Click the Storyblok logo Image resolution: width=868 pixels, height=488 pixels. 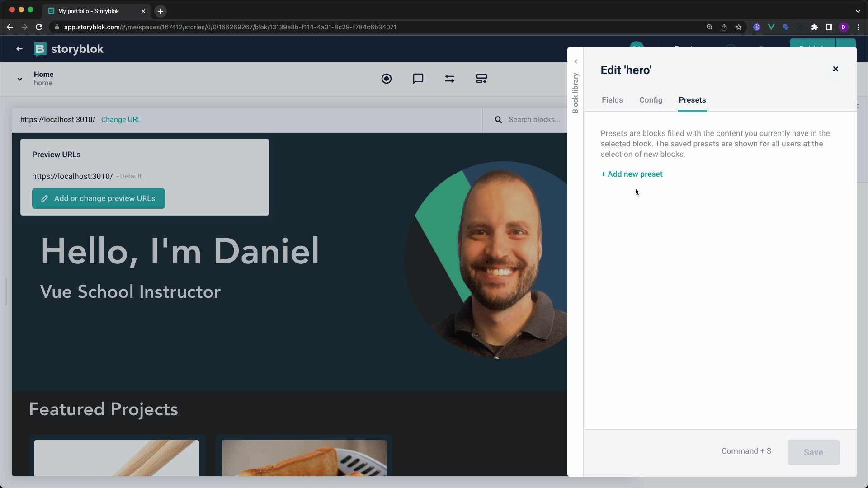pos(69,49)
